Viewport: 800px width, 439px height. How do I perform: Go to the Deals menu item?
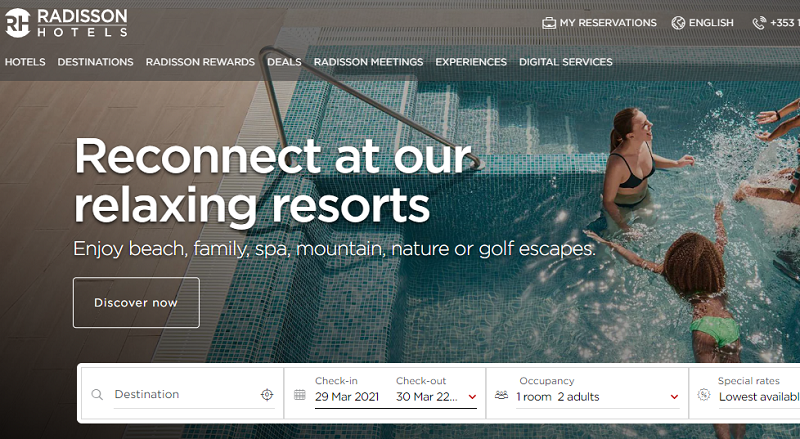point(284,62)
